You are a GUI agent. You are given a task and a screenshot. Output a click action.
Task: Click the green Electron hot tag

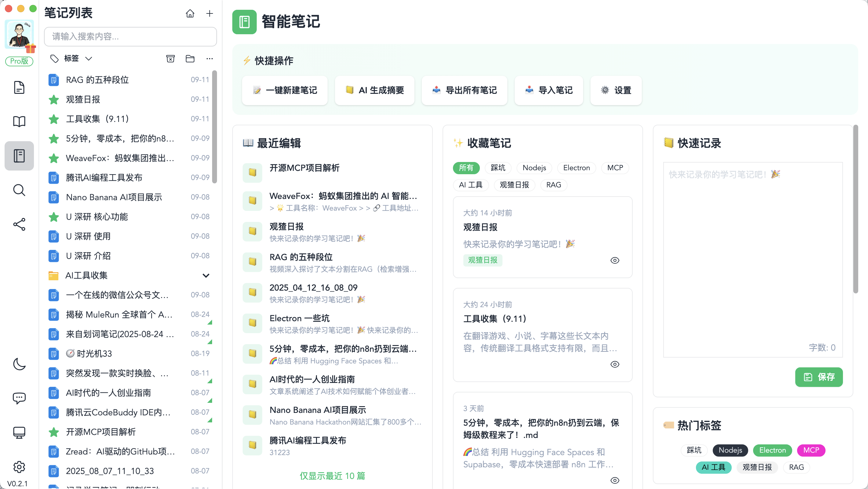pos(772,450)
